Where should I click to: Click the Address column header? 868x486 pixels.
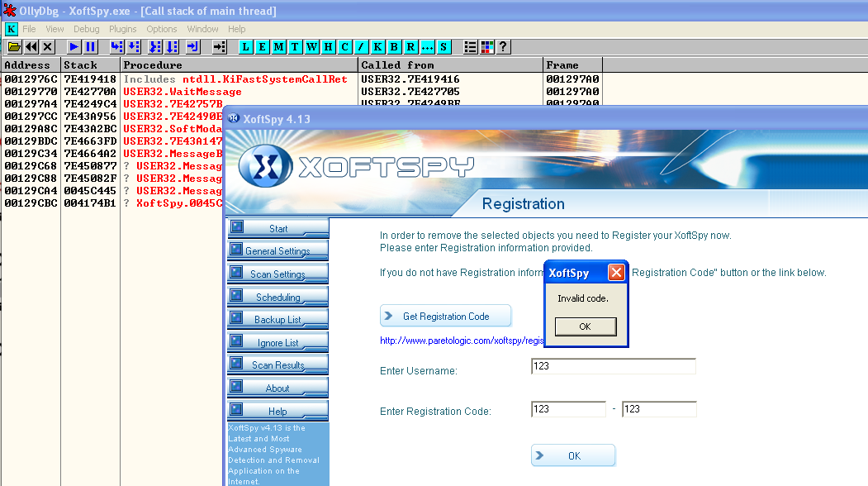coord(31,64)
